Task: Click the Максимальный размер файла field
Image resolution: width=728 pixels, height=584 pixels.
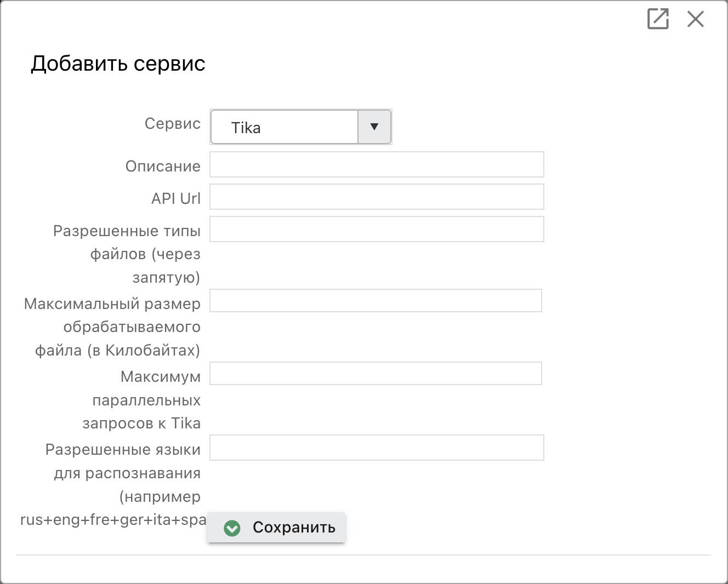Action: point(376,301)
